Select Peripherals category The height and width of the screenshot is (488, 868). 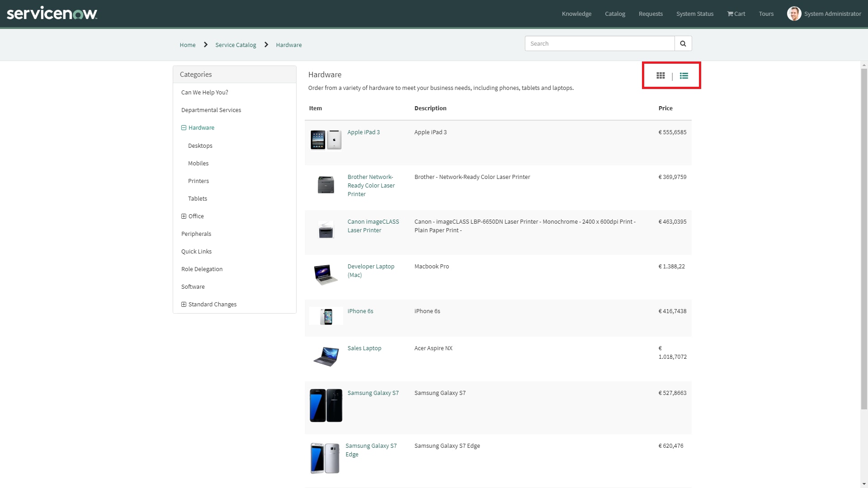pyautogui.click(x=196, y=234)
